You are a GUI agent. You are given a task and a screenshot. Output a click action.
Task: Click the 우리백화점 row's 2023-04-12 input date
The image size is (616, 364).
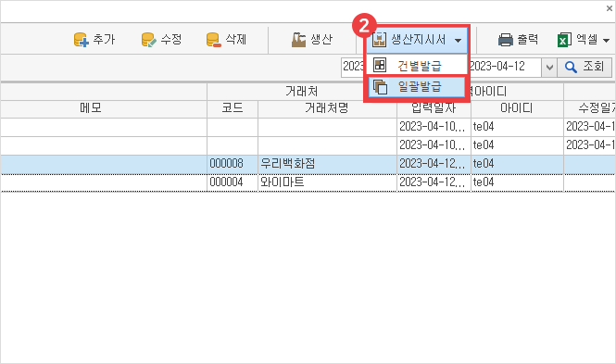tap(434, 163)
